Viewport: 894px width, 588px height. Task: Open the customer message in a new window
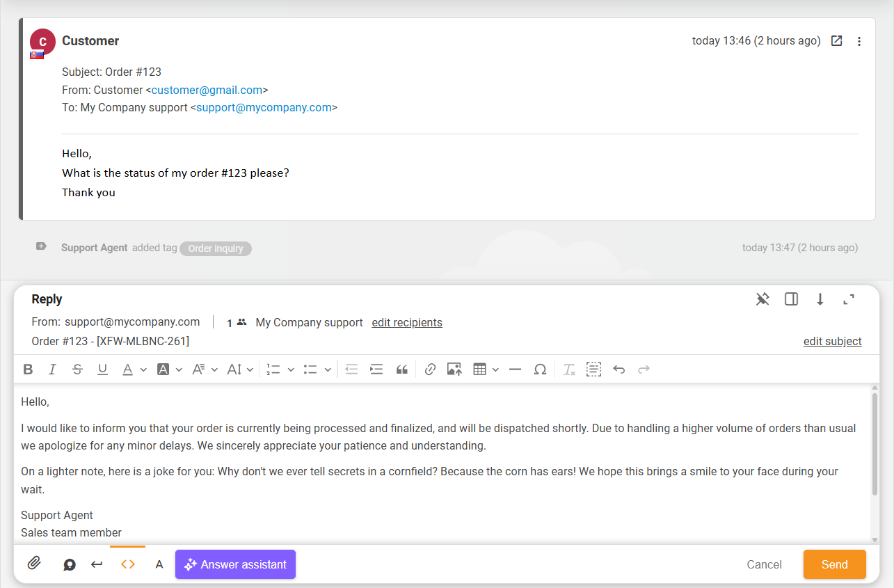click(837, 41)
